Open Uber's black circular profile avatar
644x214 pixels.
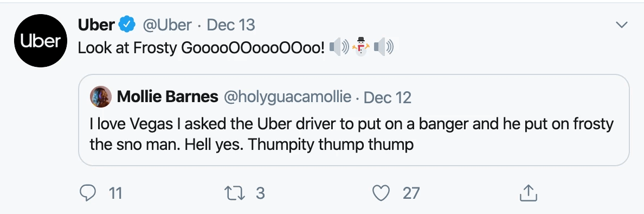pyautogui.click(x=41, y=41)
